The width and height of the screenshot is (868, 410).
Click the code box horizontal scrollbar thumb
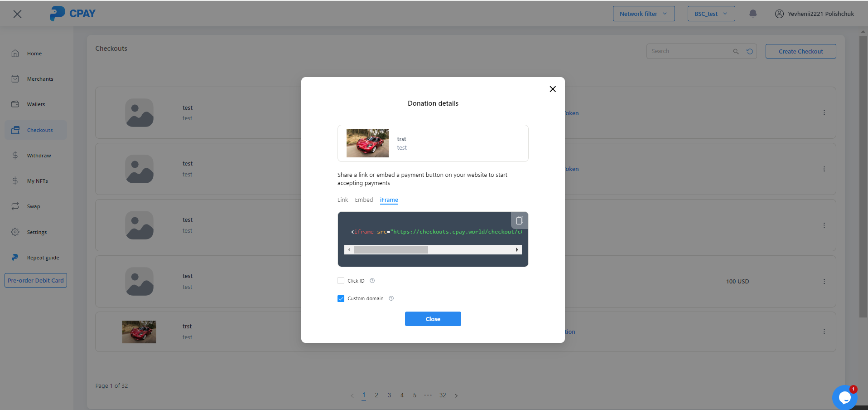(x=391, y=250)
